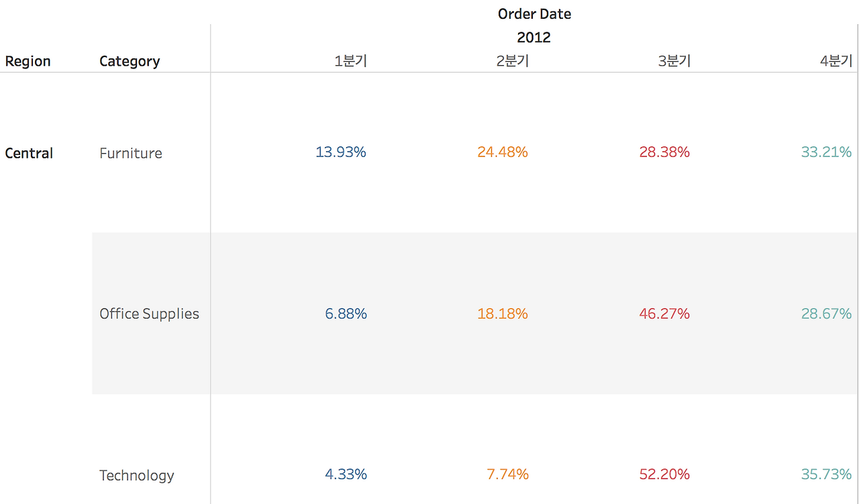Click the 24.48% orange value
Viewport: 859px width, 504px height.
(x=503, y=152)
